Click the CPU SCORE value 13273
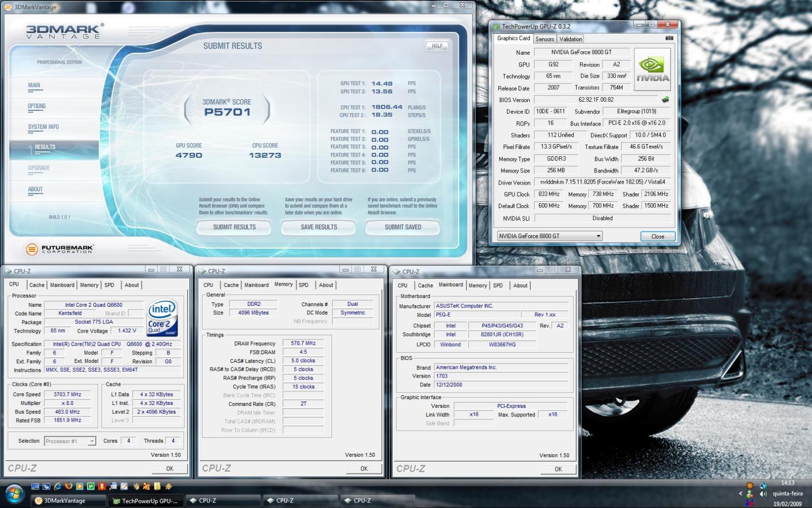Image resolution: width=812 pixels, height=508 pixels. coord(265,155)
